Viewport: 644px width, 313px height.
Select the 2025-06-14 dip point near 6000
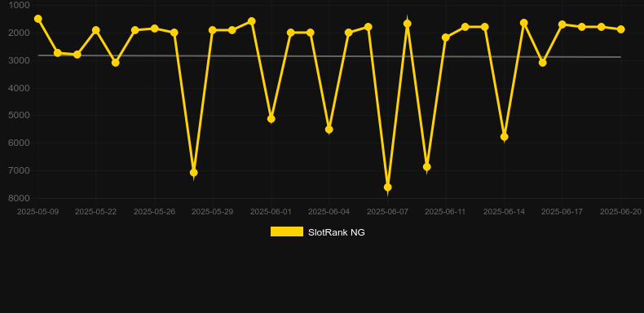[x=505, y=137]
